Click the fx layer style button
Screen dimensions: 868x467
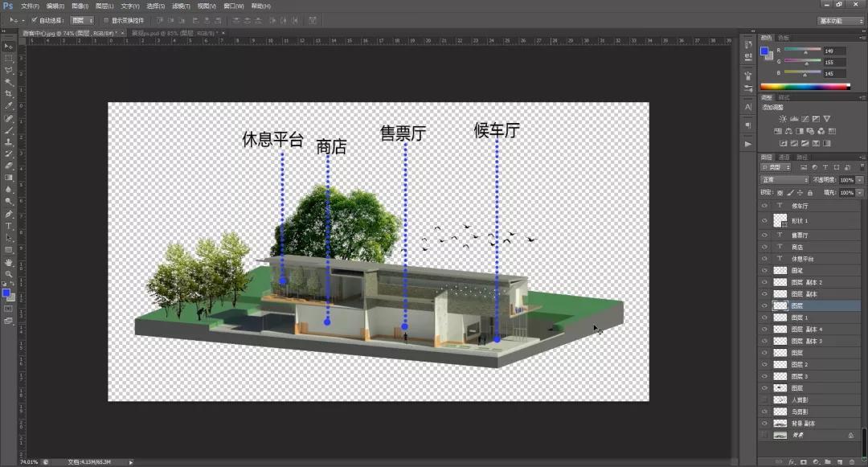[x=792, y=461]
